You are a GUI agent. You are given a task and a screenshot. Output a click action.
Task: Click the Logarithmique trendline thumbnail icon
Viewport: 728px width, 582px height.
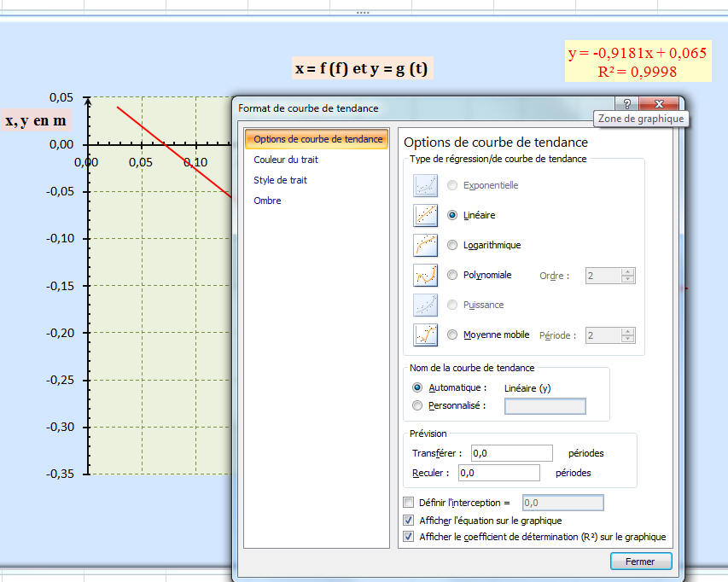tap(425, 245)
